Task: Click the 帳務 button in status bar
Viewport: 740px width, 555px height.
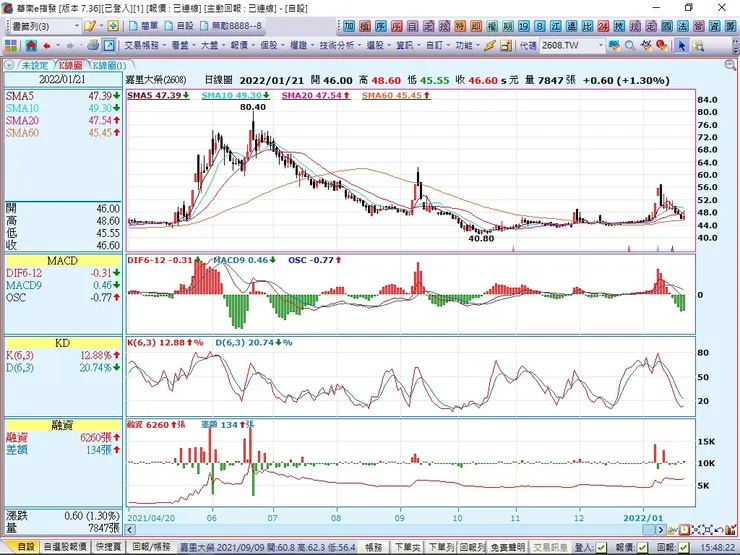Action: coord(374,547)
